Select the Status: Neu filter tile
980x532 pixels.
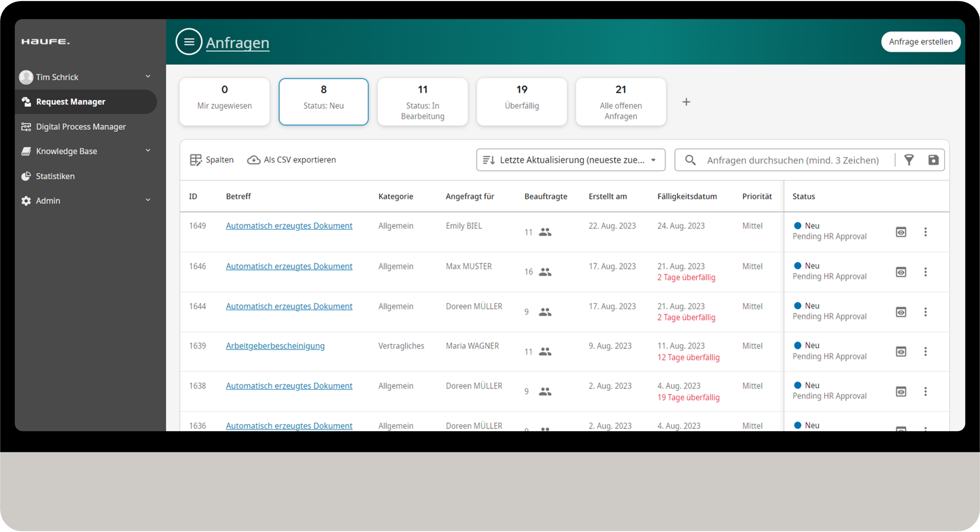(x=323, y=102)
